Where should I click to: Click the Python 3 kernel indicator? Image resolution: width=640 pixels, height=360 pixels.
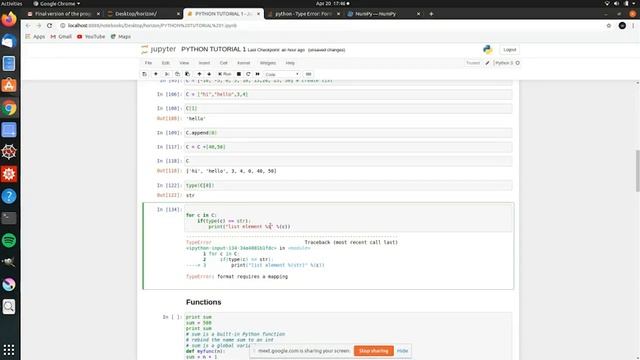507,63
